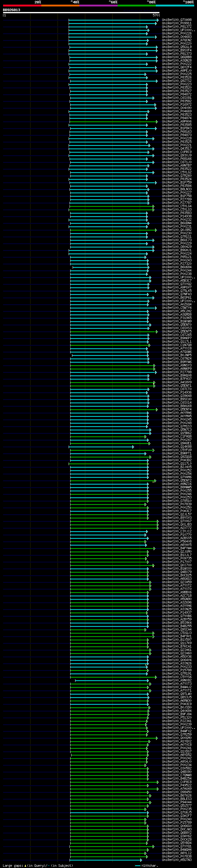Click hit label UniRef100_A7QCN2
Image resolution: width=197 pixels, height=868 pixels.
[x=177, y=40]
